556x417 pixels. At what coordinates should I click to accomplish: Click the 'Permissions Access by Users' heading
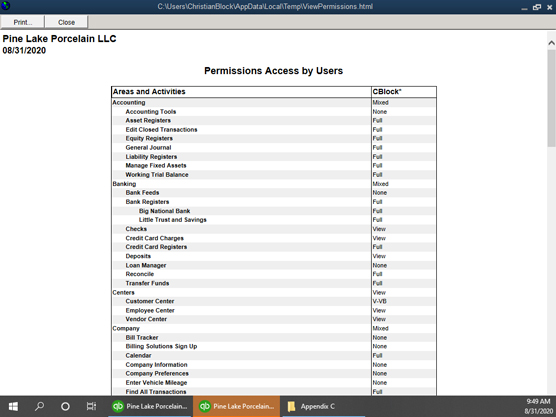(273, 71)
